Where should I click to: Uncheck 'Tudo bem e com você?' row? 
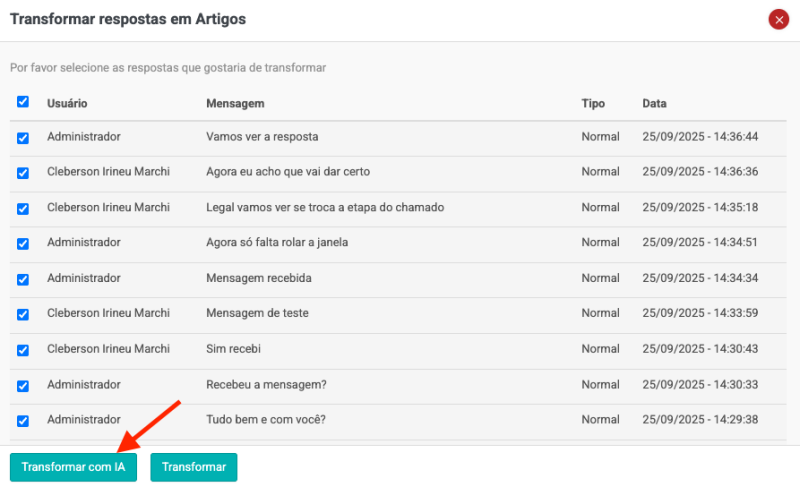[x=23, y=421]
